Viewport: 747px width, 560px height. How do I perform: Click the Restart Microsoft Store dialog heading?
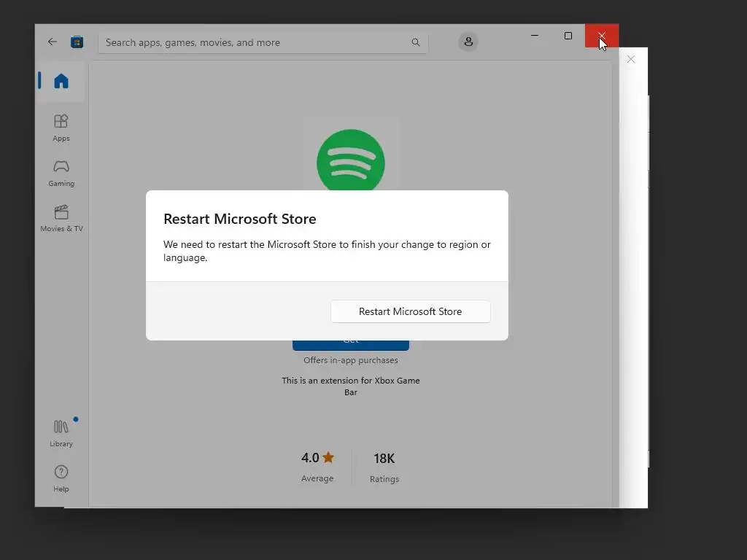(x=239, y=219)
